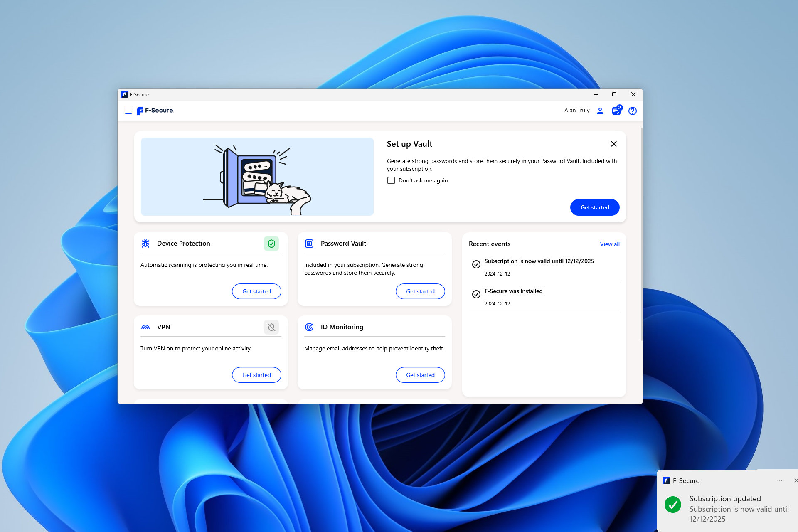Viewport: 798px width, 532px height.
Task: Click the F-Secure installed checkmark event icon
Action: (x=475, y=293)
